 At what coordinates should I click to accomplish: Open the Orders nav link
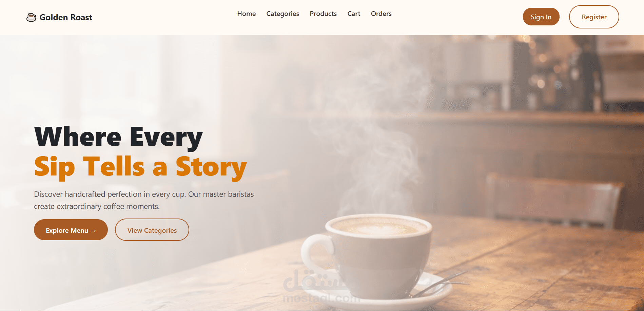pos(381,14)
